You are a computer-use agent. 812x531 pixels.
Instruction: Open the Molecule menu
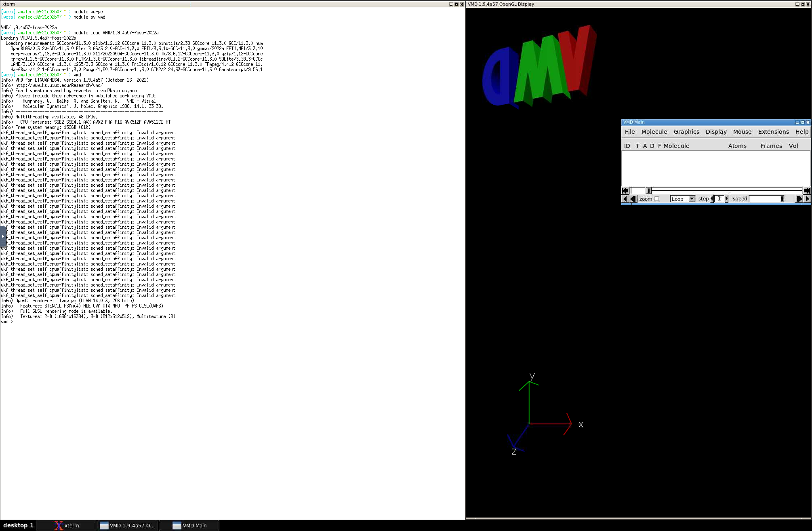tap(654, 132)
